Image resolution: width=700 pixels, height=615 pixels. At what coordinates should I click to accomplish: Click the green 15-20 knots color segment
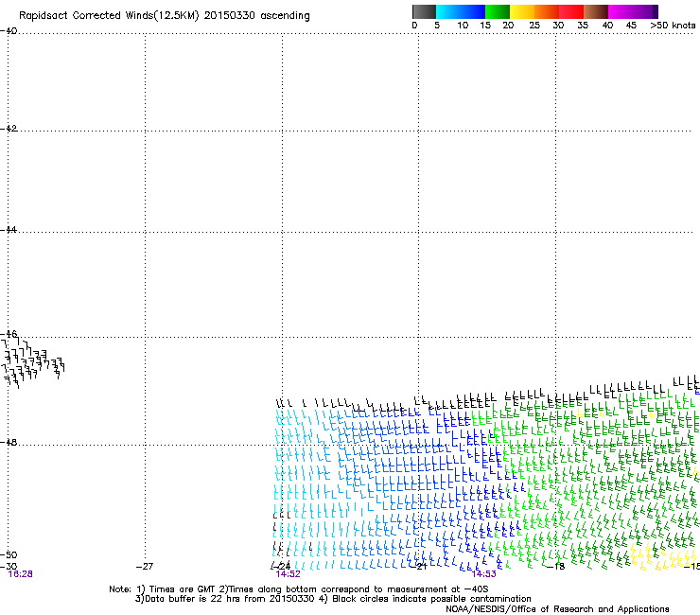[x=498, y=11]
